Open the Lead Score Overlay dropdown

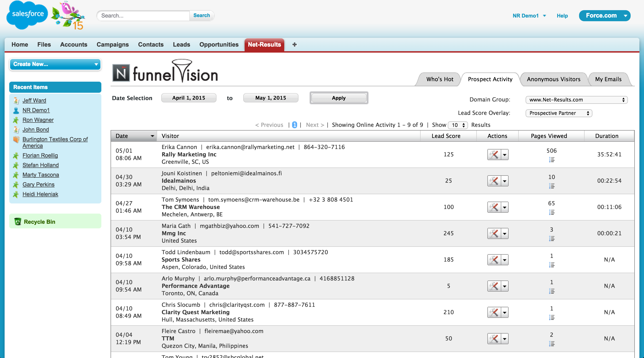coord(559,113)
